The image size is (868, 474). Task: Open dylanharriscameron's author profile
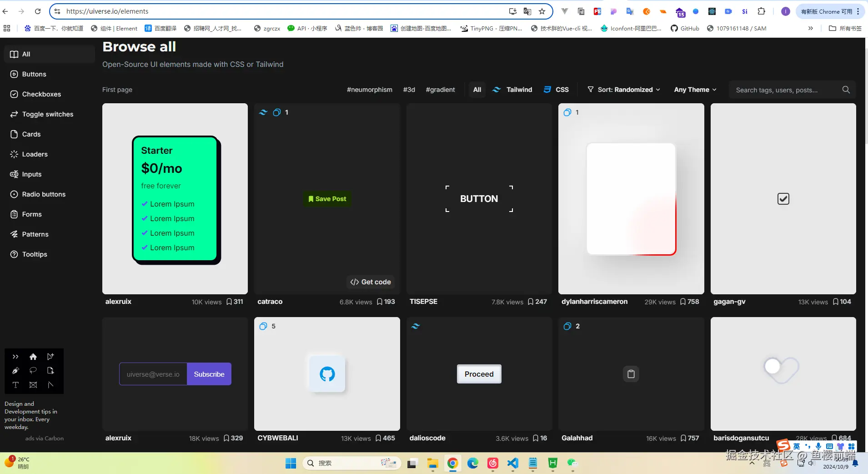[x=594, y=302]
